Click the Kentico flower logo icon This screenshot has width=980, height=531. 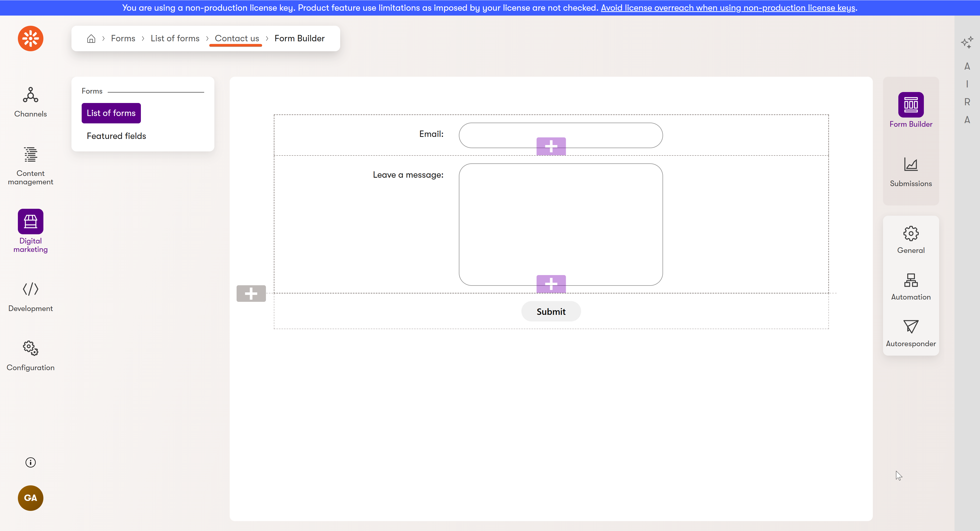(30, 38)
